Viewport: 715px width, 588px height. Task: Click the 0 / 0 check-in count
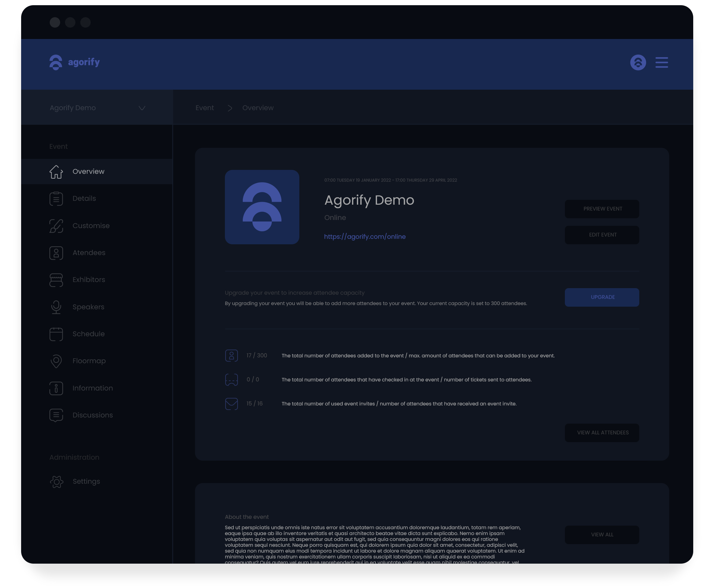click(x=253, y=380)
